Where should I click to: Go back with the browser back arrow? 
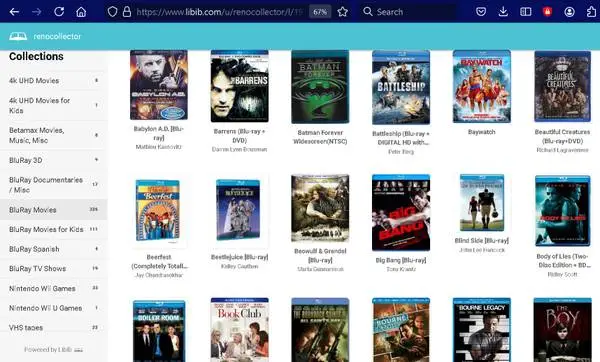(x=14, y=12)
